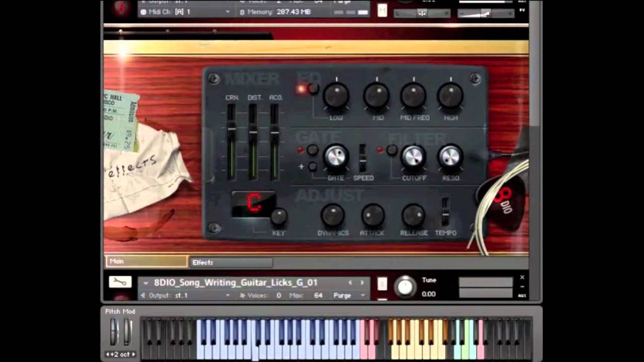
Task: Click the Attack knob
Action: 373,215
